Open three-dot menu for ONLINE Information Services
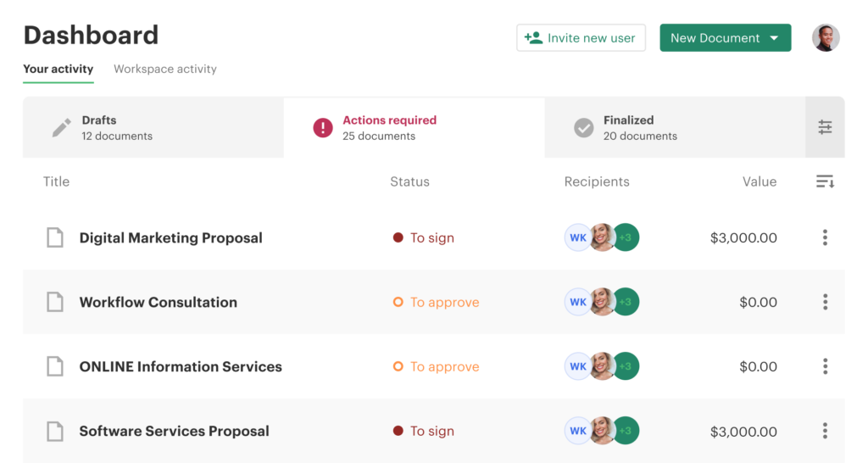 coord(825,367)
